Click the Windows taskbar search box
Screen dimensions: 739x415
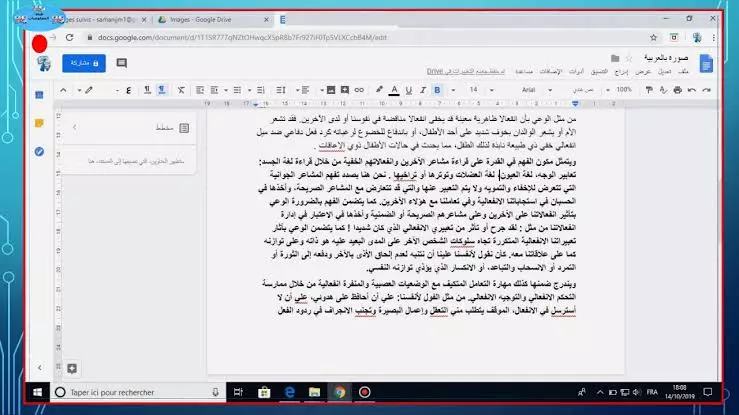[x=138, y=392]
